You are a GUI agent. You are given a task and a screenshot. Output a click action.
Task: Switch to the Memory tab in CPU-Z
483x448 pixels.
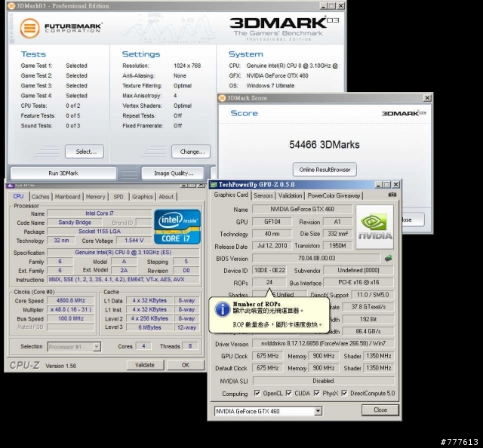tap(96, 197)
